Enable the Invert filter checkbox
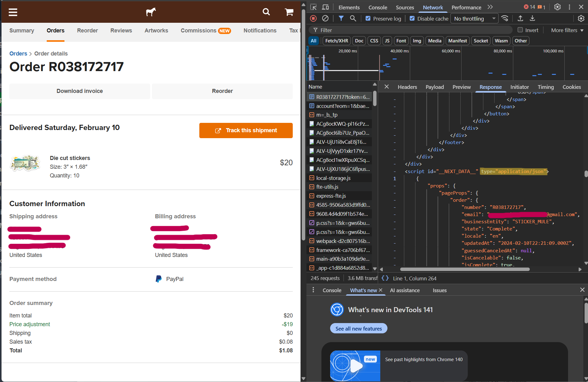The image size is (588, 382). pos(520,30)
